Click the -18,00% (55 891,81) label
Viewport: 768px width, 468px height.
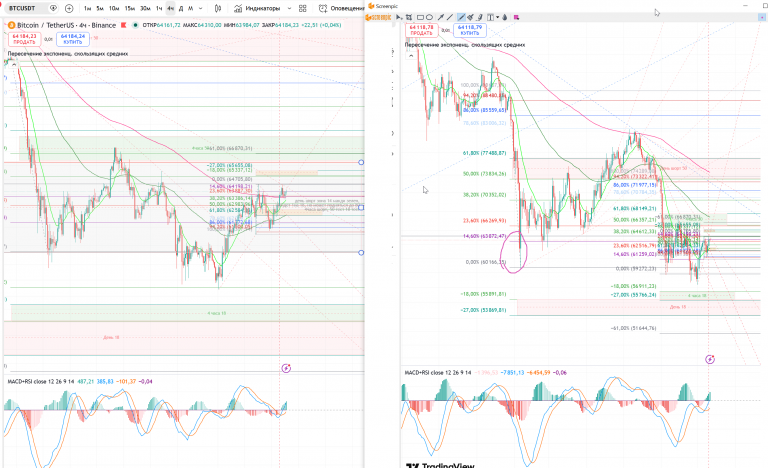click(483, 294)
